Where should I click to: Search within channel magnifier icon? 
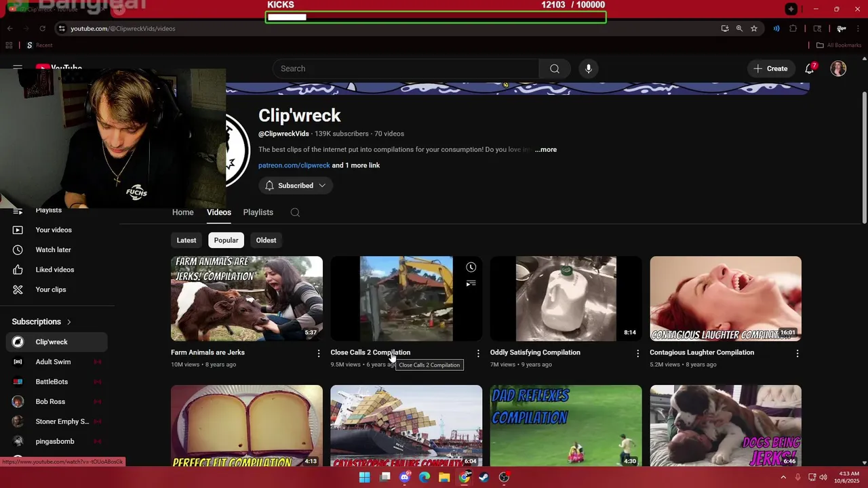pyautogui.click(x=295, y=212)
